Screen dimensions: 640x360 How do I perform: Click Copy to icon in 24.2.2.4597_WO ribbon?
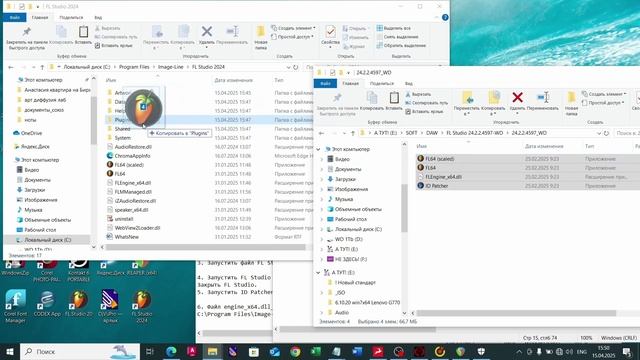[494, 98]
